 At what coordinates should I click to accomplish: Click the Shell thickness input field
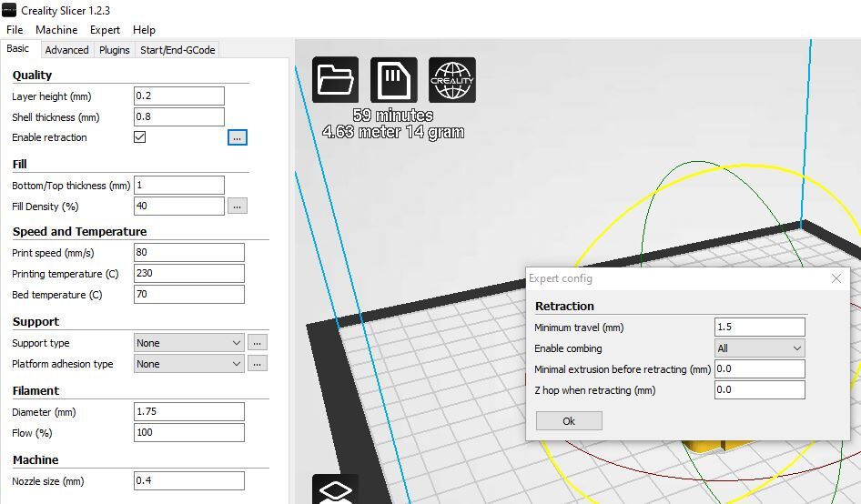click(179, 116)
